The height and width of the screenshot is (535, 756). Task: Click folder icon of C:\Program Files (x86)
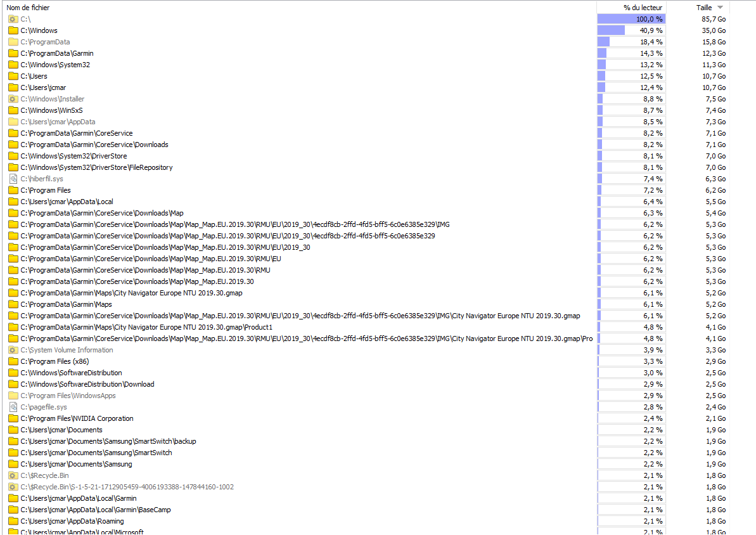[x=13, y=362]
